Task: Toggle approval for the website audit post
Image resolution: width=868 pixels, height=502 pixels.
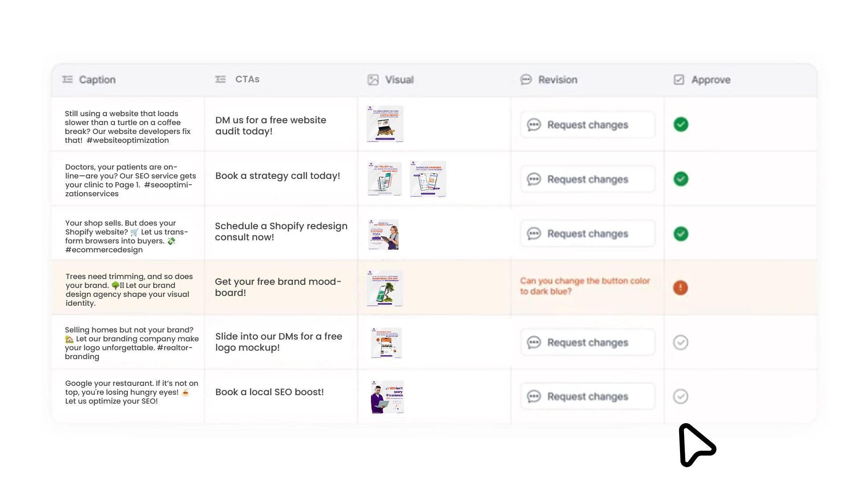Action: click(x=681, y=125)
